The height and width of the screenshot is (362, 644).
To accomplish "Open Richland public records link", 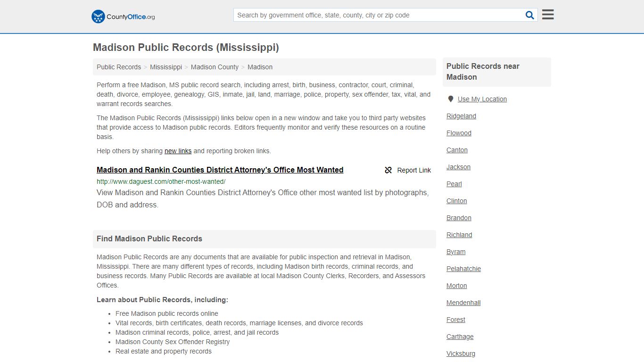I will click(x=459, y=235).
